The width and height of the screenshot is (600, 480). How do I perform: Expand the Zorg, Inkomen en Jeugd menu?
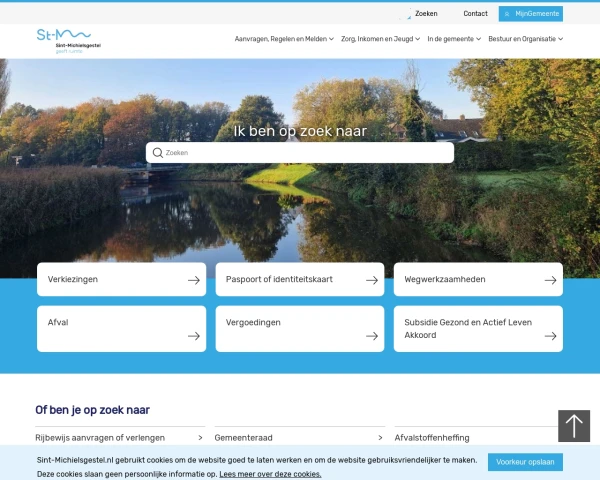point(380,39)
